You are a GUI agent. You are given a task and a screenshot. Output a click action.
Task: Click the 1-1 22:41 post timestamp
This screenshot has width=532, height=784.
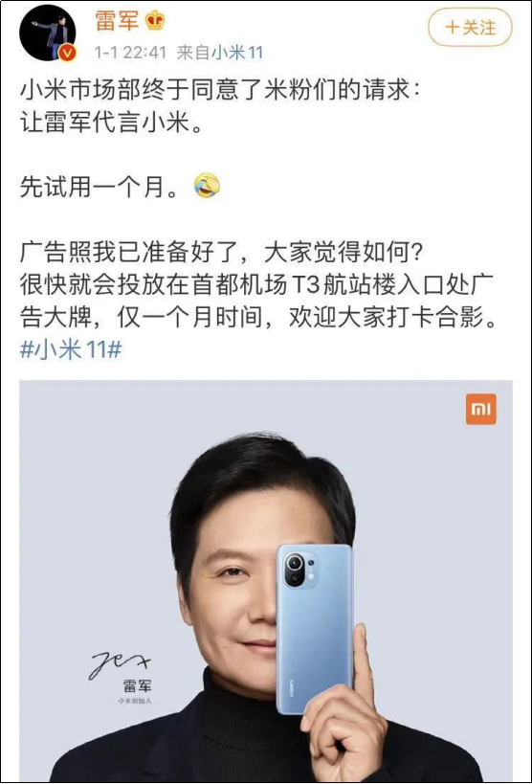tap(130, 52)
